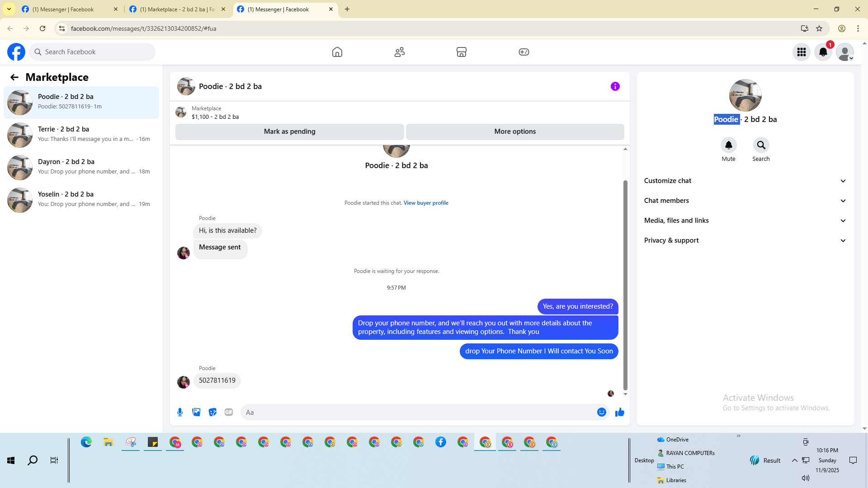This screenshot has height=488, width=868.
Task: Click the message "5027811619"
Action: click(217, 380)
